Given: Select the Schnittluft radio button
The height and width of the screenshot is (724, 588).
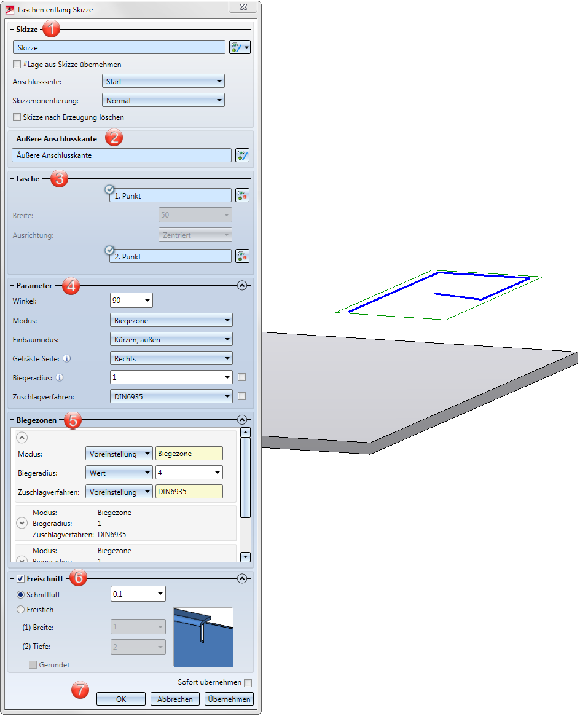Looking at the screenshot, I should coord(20,595).
